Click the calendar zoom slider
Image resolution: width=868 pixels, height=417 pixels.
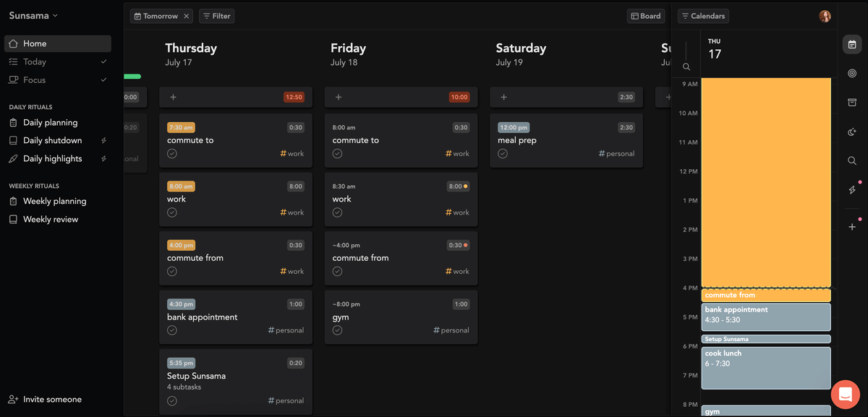tap(686, 51)
